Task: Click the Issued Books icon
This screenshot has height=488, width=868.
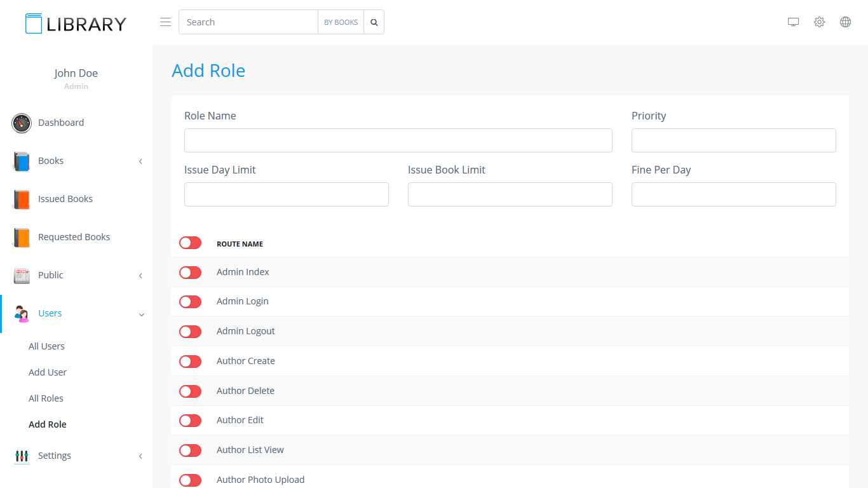Action: 22,200
